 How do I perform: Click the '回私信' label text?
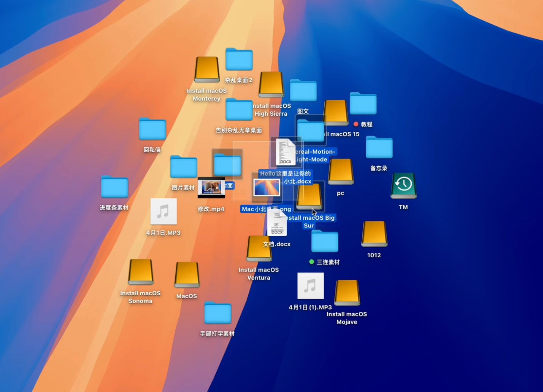point(152,150)
